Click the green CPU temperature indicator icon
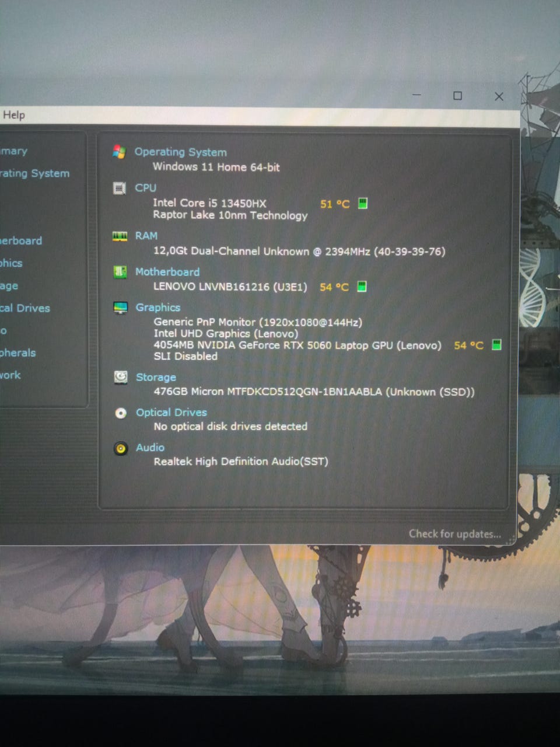 click(362, 203)
